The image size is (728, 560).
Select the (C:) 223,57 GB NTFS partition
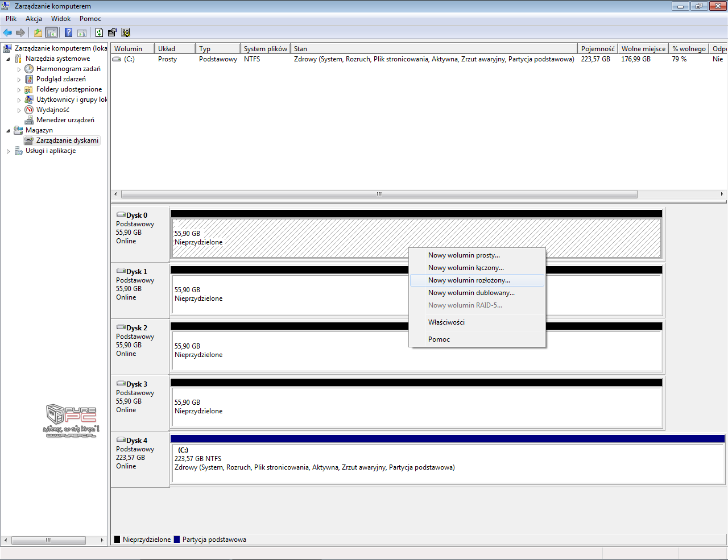click(448, 463)
